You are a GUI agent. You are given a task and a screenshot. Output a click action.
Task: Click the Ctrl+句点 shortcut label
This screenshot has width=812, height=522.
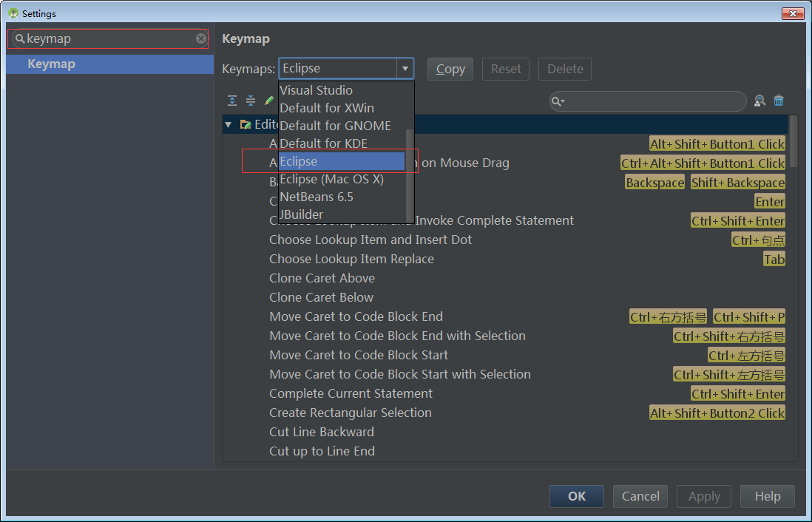pos(758,240)
